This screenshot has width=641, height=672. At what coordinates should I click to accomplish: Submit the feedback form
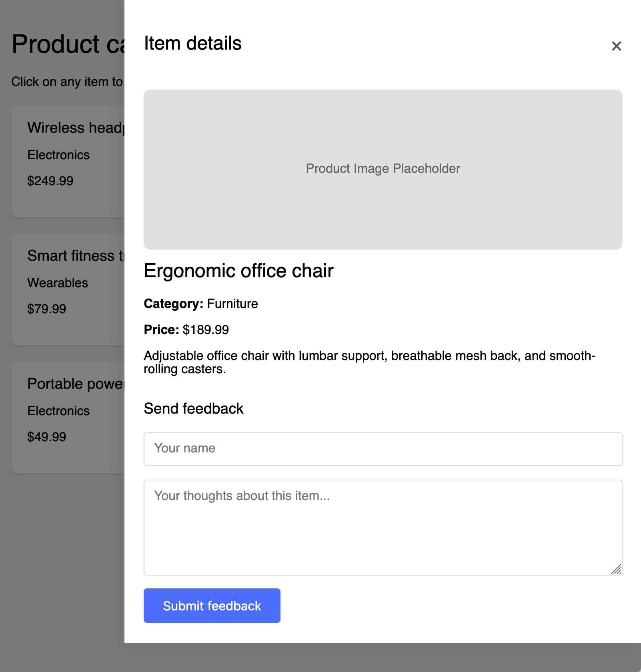tap(212, 606)
